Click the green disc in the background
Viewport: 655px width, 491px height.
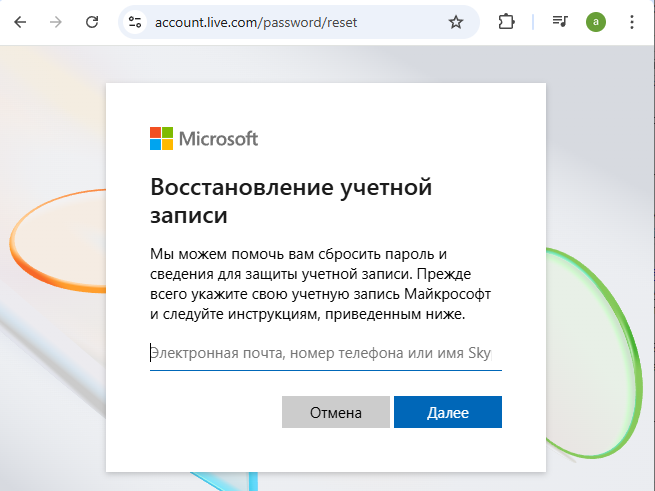click(x=595, y=353)
